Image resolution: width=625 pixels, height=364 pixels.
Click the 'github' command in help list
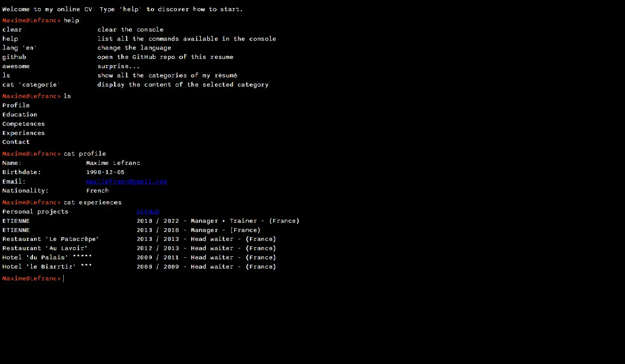pyautogui.click(x=14, y=57)
